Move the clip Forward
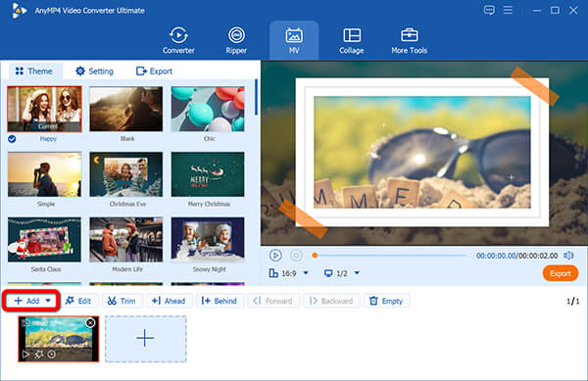The height and width of the screenshot is (381, 588). [x=273, y=301]
